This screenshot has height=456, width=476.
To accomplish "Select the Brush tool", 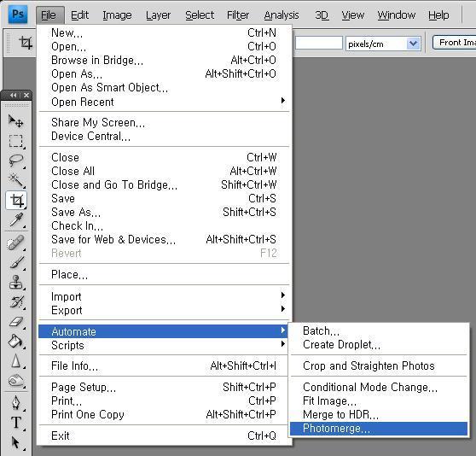I will tap(16, 262).
